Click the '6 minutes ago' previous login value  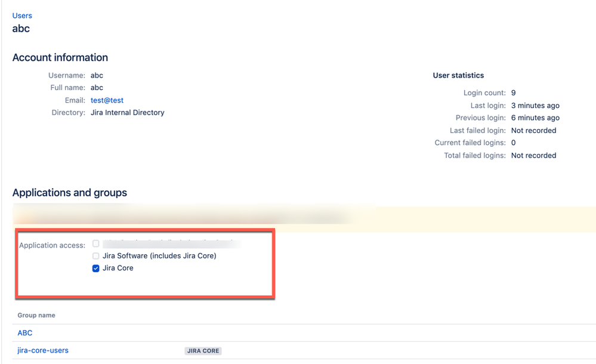pyautogui.click(x=535, y=118)
